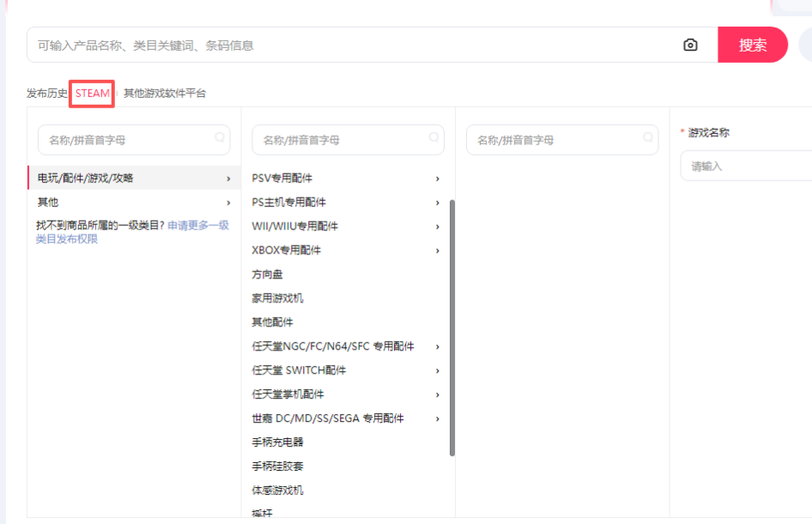
Task: Click the camera image search icon
Action: [690, 46]
